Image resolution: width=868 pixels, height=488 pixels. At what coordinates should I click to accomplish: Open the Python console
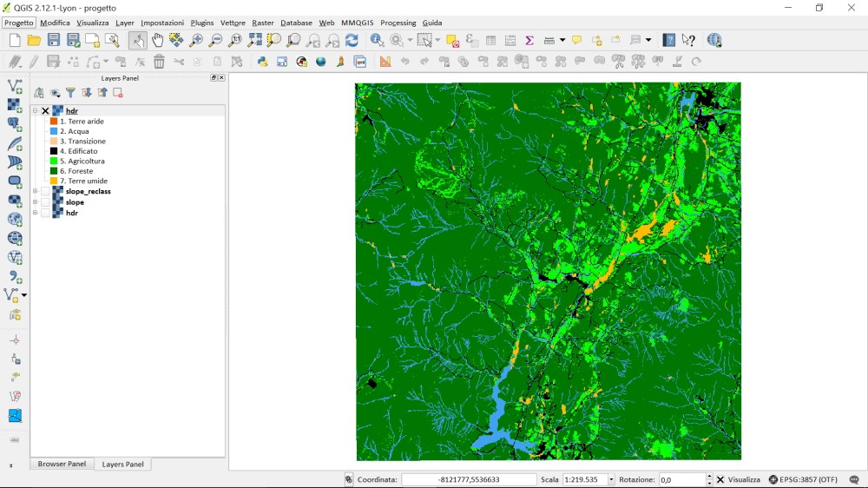[x=262, y=62]
